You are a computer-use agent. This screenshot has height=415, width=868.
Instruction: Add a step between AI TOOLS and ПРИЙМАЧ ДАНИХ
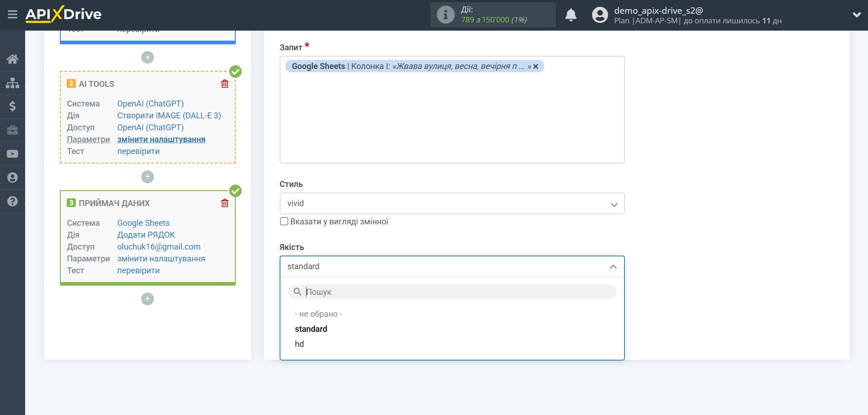click(148, 177)
